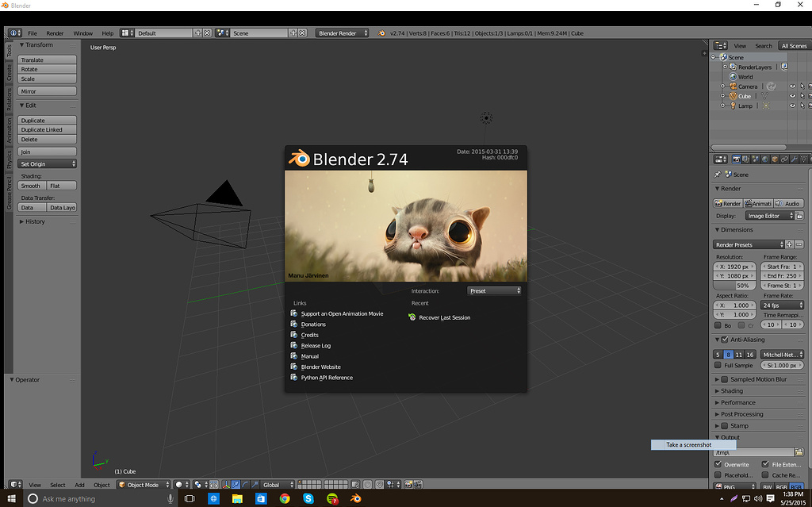
Task: Open the File menu
Action: (x=32, y=33)
